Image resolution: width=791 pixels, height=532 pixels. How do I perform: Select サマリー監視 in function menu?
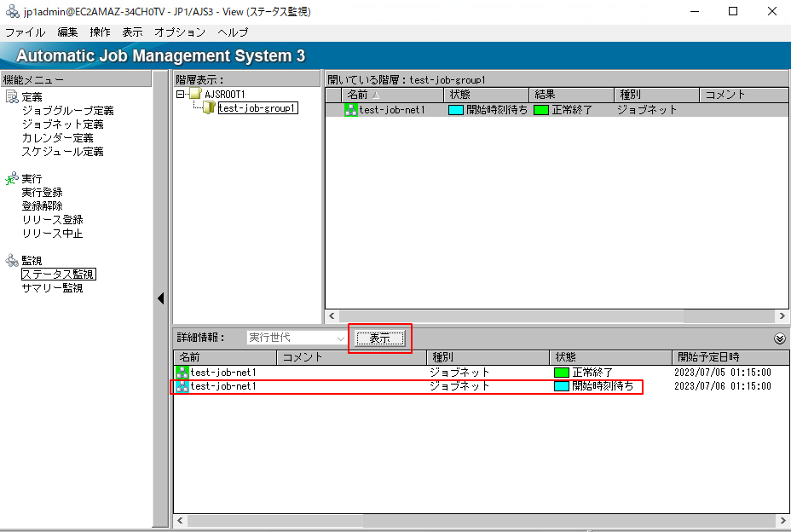click(53, 287)
